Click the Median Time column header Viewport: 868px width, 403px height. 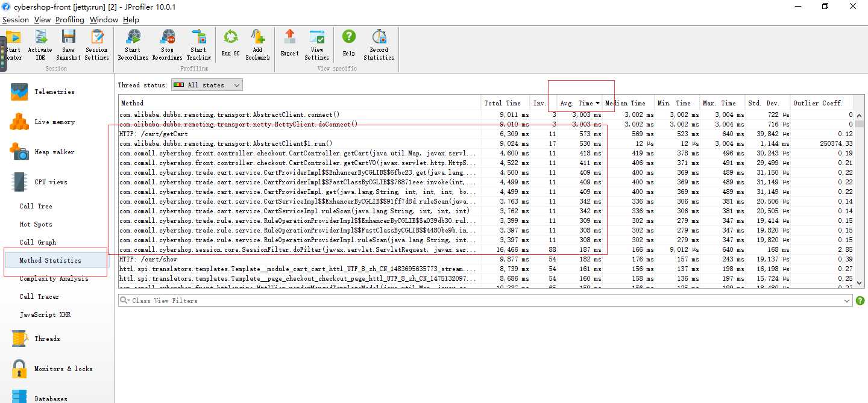click(x=628, y=103)
